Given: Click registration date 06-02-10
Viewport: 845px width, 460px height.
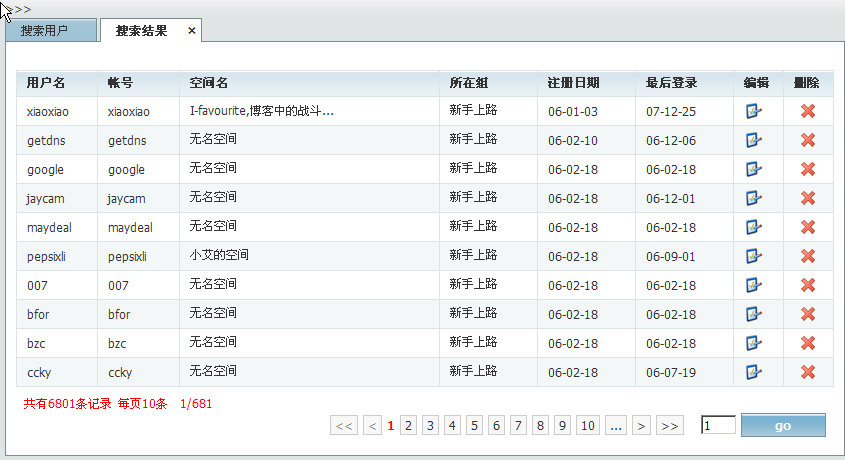Looking at the screenshot, I should [573, 141].
